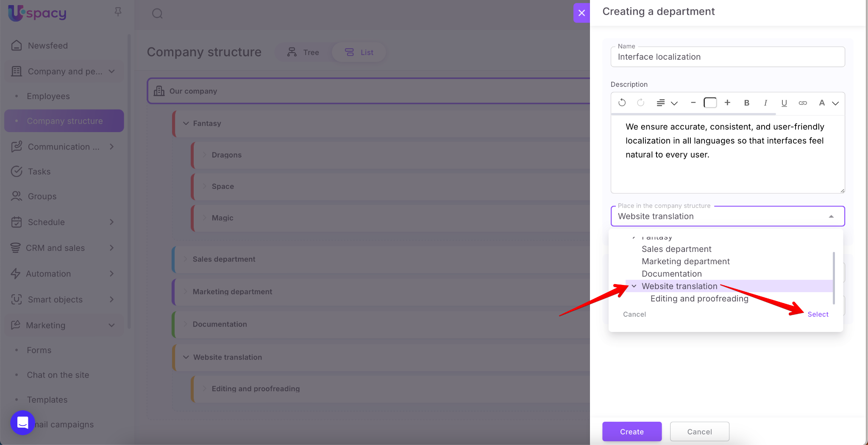
Task: Toggle italic formatting in description editor
Action: tap(765, 103)
